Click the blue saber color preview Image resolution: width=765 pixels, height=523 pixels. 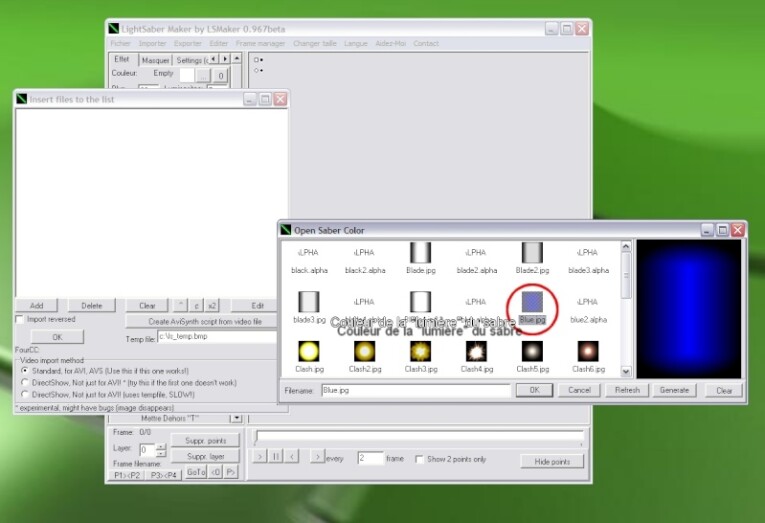688,309
